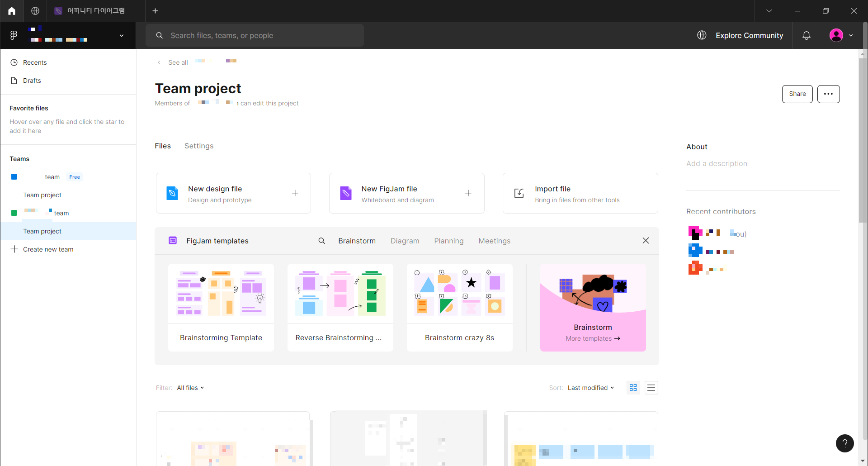Select the Planning template category

pos(449,241)
